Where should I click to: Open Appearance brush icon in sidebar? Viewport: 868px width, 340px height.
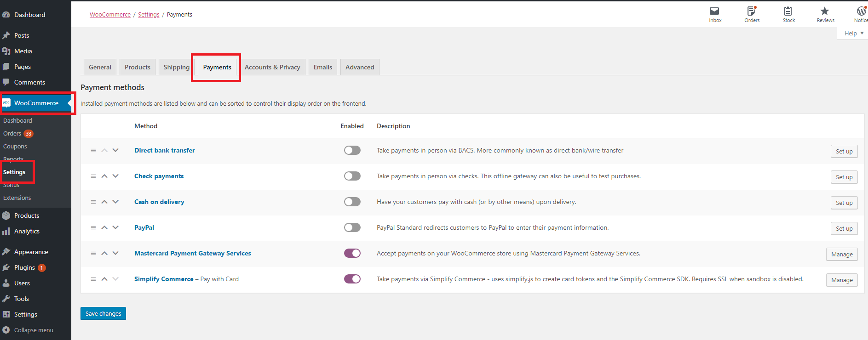point(6,252)
